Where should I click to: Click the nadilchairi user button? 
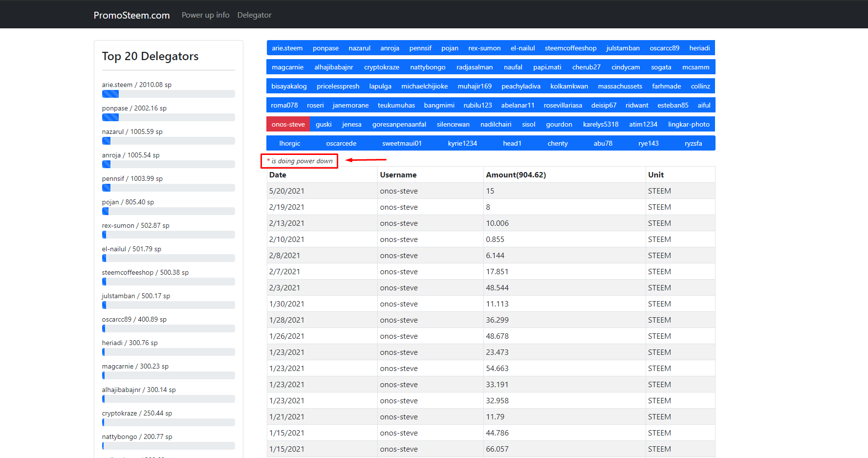[x=496, y=124]
